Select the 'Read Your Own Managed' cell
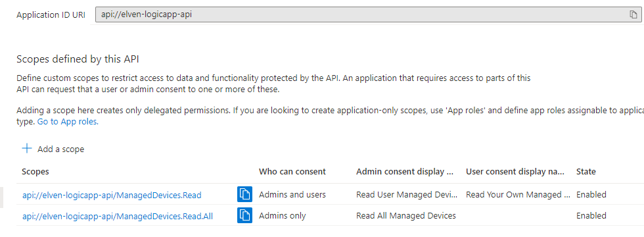This screenshot has height=237, width=644. tap(518, 195)
